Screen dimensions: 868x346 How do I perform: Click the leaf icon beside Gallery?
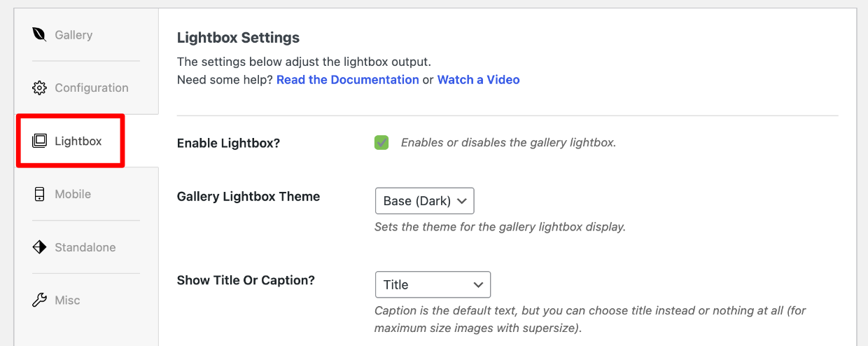(x=39, y=34)
